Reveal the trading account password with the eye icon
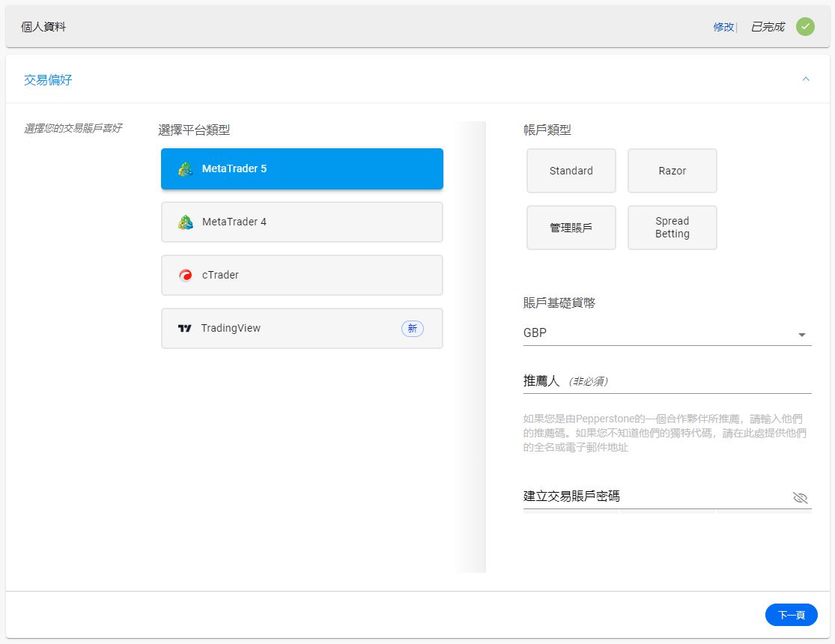835x644 pixels. 800,498
